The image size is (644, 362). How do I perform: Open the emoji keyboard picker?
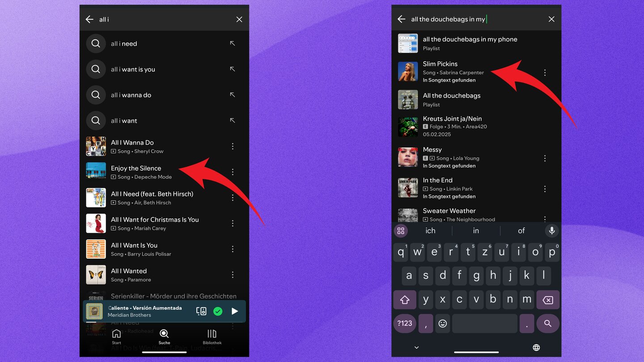442,323
